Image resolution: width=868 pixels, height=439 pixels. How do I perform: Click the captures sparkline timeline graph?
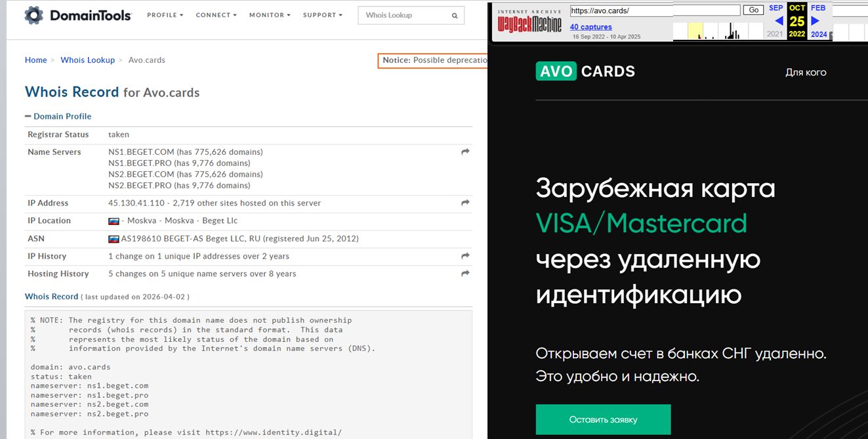tap(720, 31)
